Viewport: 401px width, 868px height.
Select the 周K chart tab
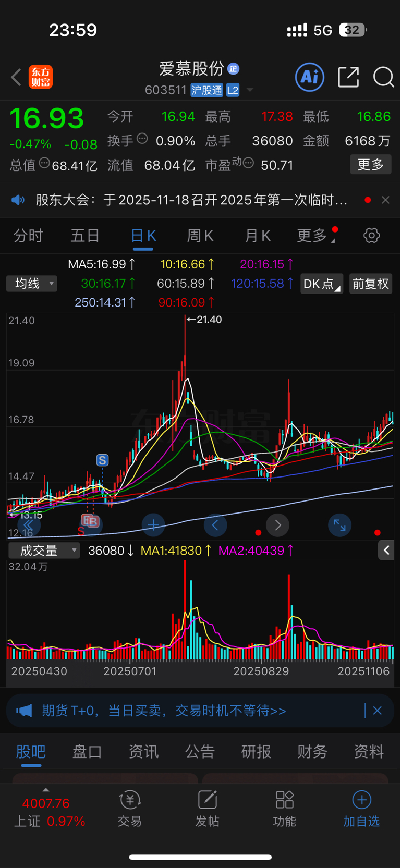click(200, 236)
